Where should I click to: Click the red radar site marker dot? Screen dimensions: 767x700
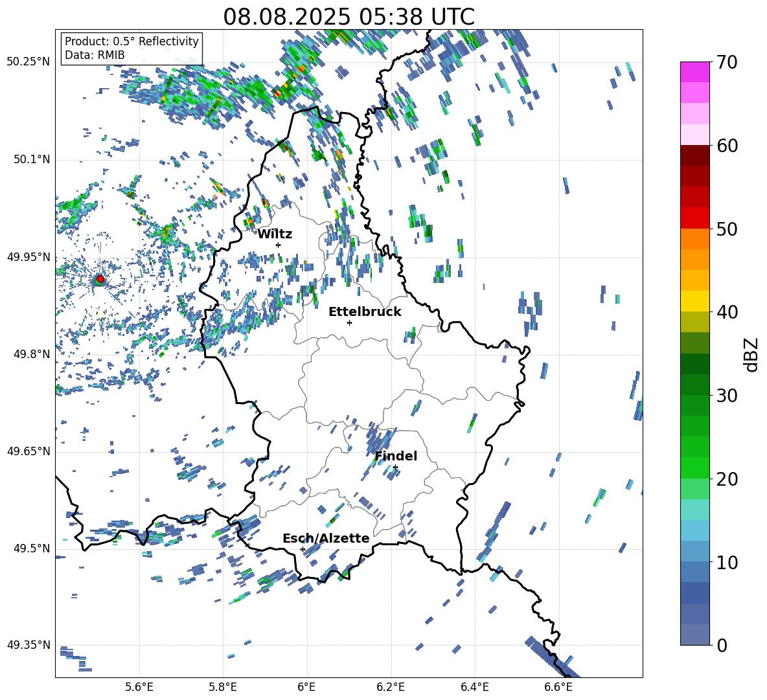[x=100, y=279]
